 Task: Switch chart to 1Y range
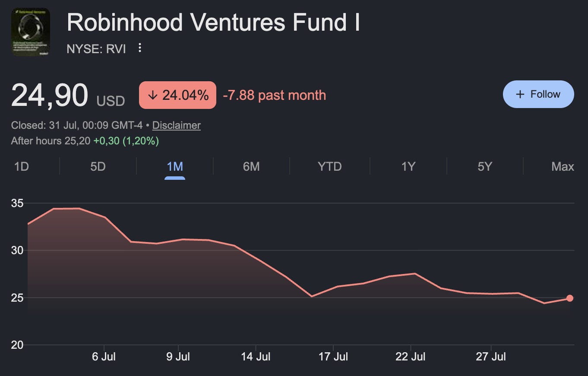408,166
